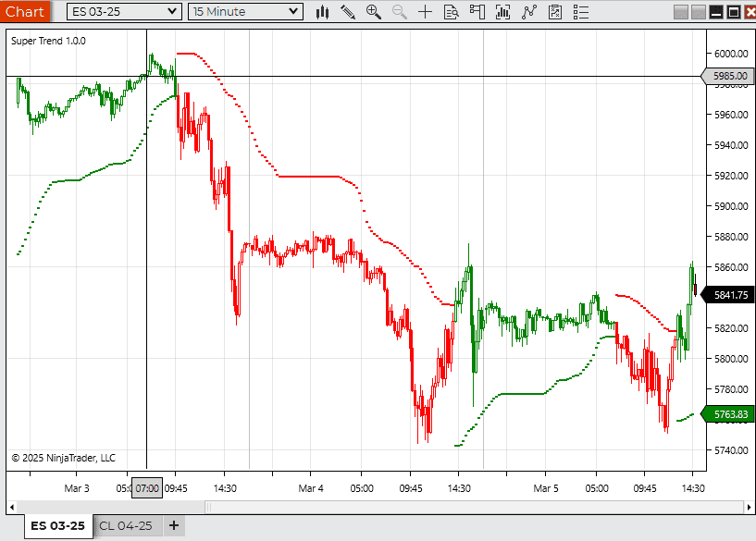This screenshot has width=756, height=541.
Task: Open the data box search icon
Action: tap(451, 12)
